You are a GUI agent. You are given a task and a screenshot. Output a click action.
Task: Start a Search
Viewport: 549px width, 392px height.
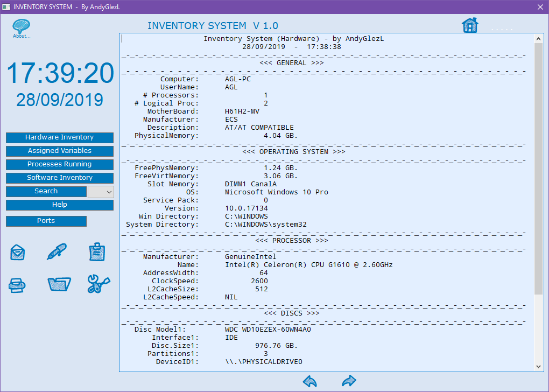pos(46,191)
